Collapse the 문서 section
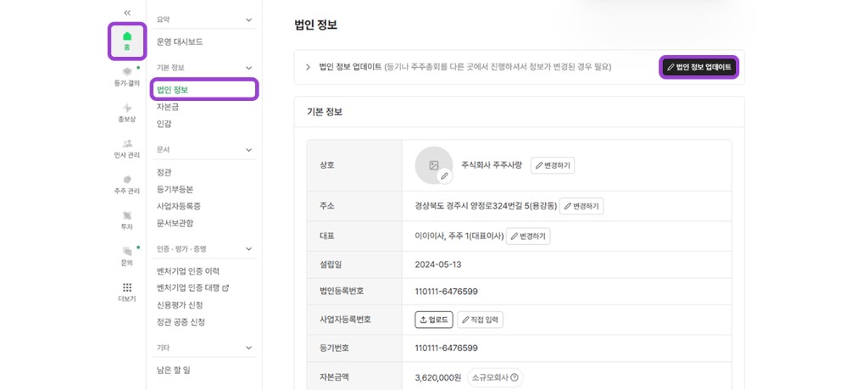Image resolution: width=868 pixels, height=390 pixels. 248,149
